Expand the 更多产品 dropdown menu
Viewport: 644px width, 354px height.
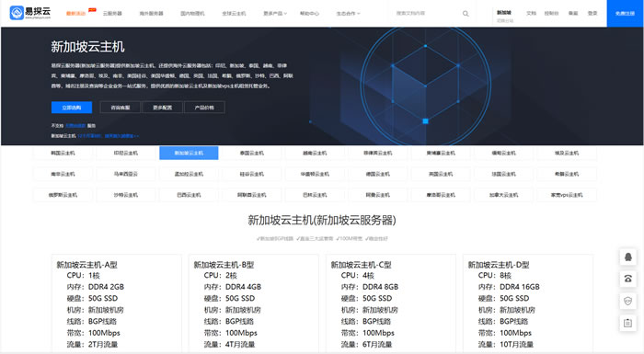(x=275, y=14)
